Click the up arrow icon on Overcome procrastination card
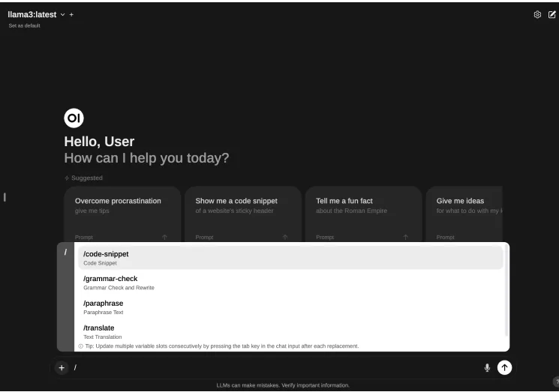 coord(164,237)
